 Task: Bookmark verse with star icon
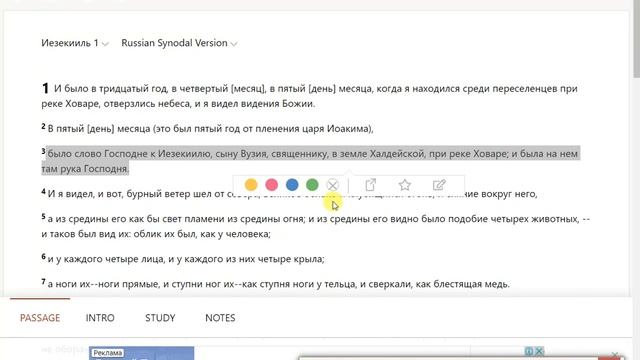pos(404,185)
